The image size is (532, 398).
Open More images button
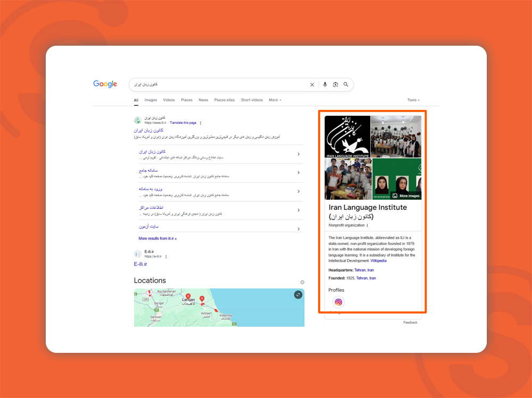tap(406, 196)
